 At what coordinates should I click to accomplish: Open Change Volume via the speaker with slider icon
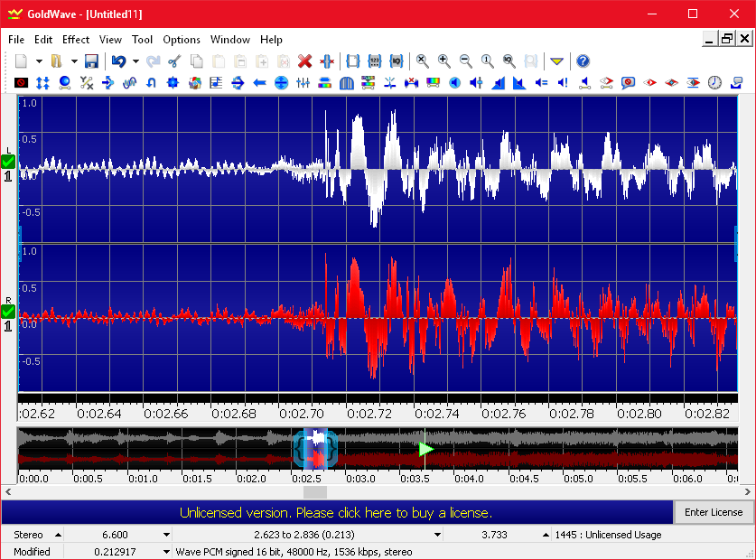coord(476,83)
